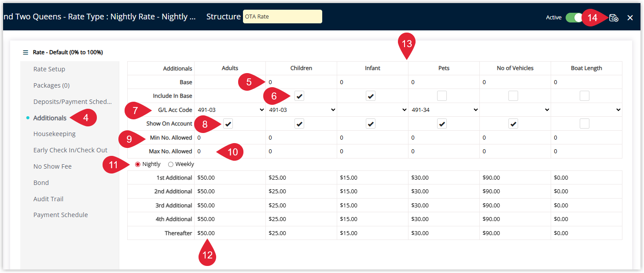The image size is (644, 273).
Task: Click Pets 4th Additional $30.00 field
Action: (x=444, y=219)
